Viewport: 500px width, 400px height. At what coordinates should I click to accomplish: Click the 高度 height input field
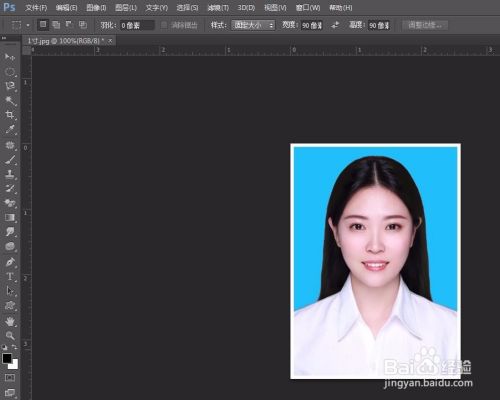click(379, 25)
